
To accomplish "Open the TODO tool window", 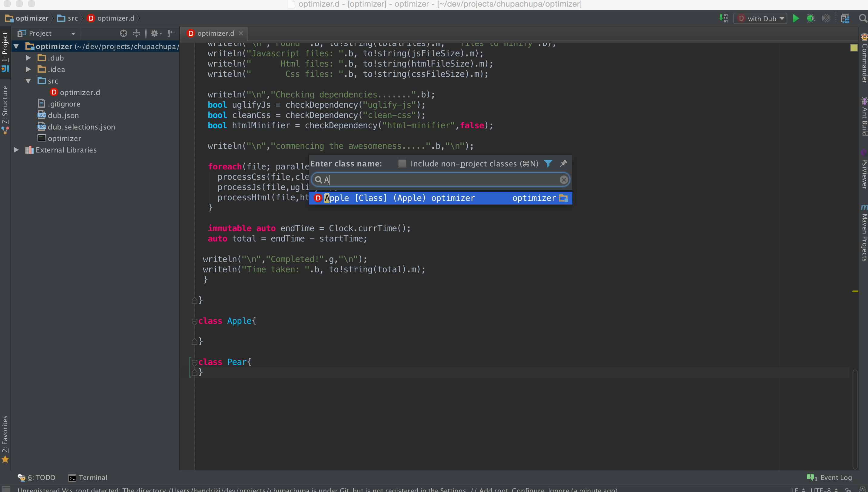I will (x=37, y=477).
